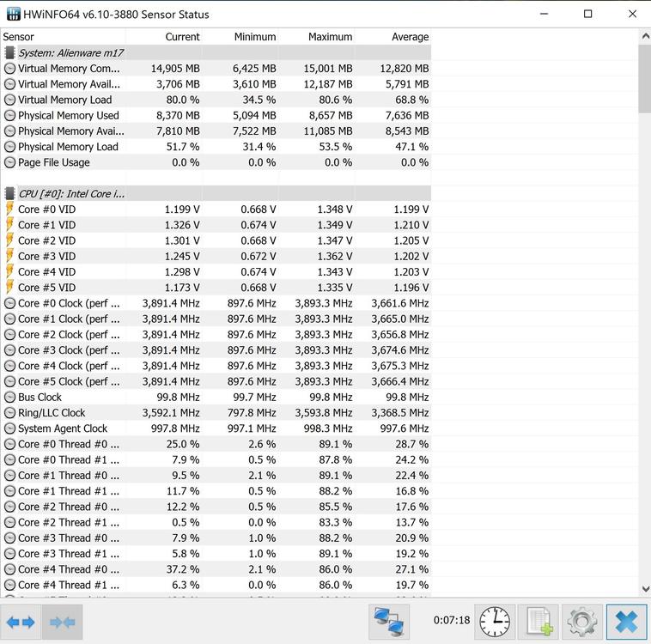
Task: Click the lightning icon beside Core #0 VID
Action: 9,210
